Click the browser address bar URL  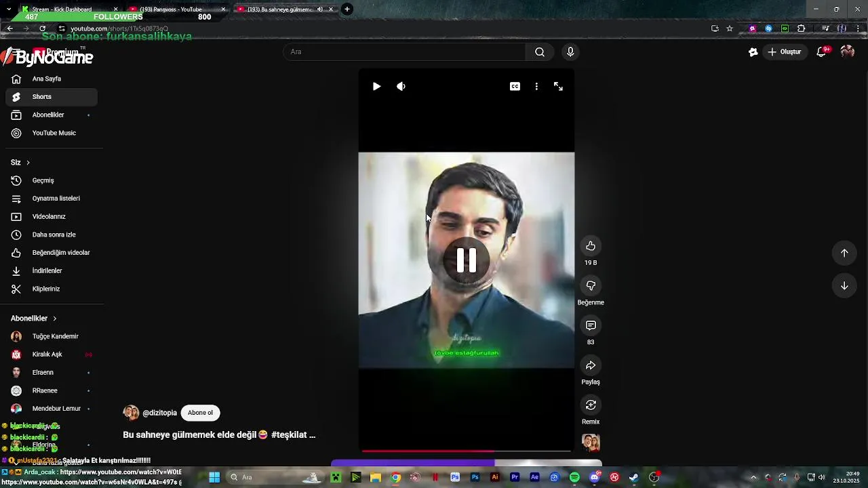click(x=119, y=29)
